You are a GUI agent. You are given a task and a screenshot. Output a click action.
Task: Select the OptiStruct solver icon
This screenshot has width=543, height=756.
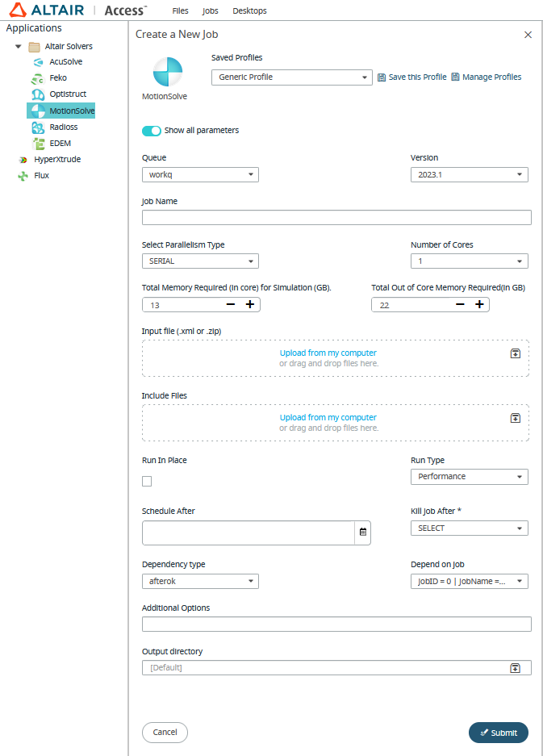38,94
